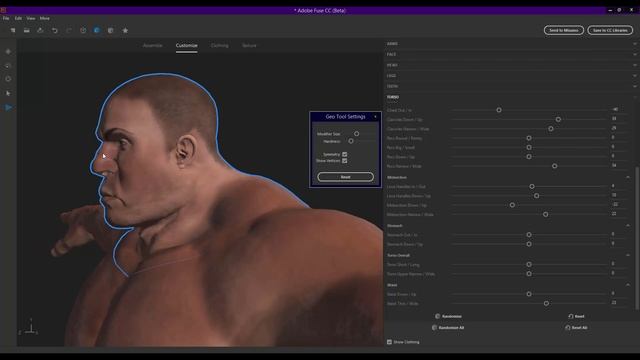This screenshot has height=360, width=640.
Task: Select the Customize tab
Action: [x=187, y=45]
